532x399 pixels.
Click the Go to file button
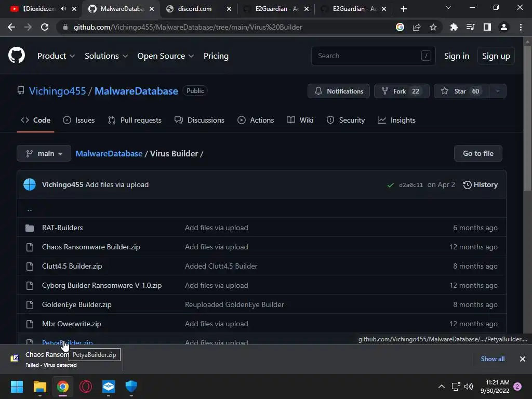click(x=478, y=153)
